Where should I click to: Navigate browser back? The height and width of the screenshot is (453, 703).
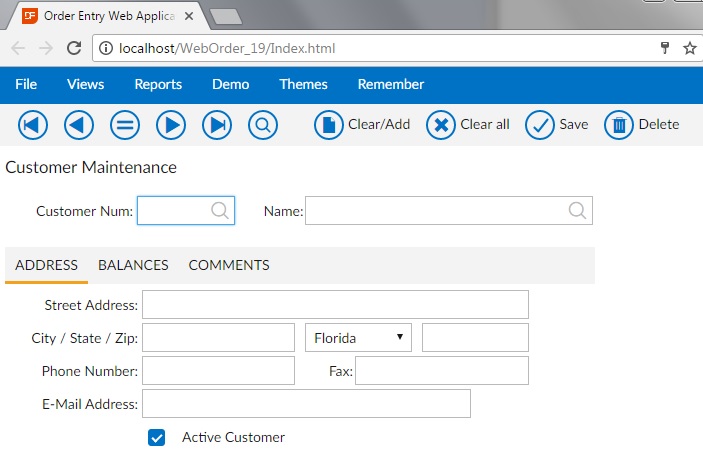18,48
